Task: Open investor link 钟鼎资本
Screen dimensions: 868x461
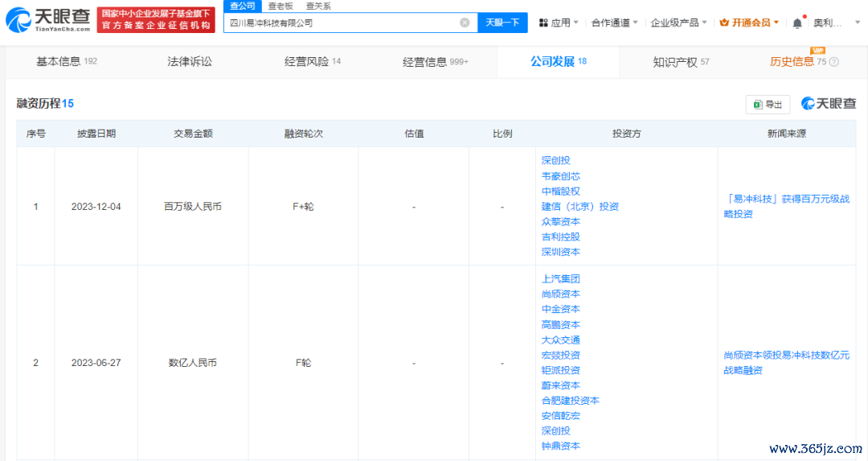Action: (561, 446)
